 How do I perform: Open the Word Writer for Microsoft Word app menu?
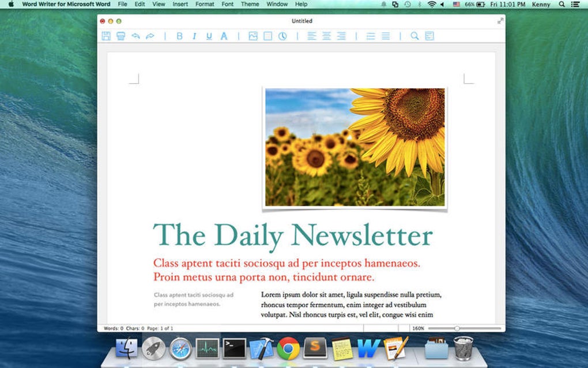click(x=66, y=4)
